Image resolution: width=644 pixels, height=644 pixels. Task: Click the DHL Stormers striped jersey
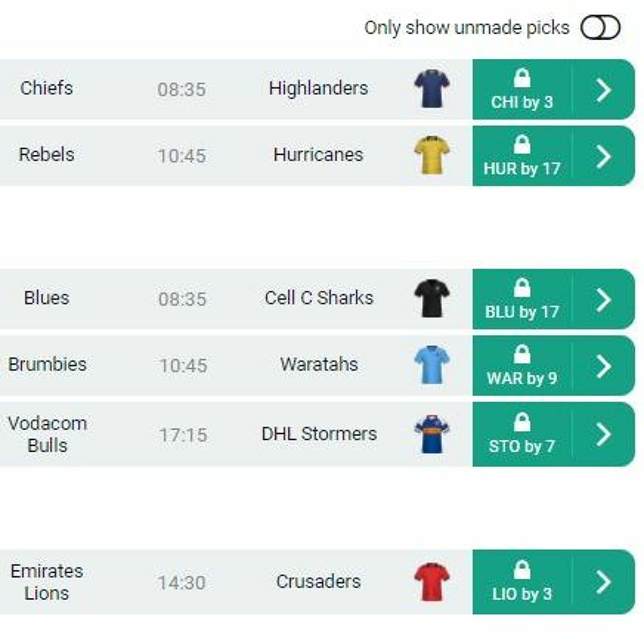pos(432,434)
